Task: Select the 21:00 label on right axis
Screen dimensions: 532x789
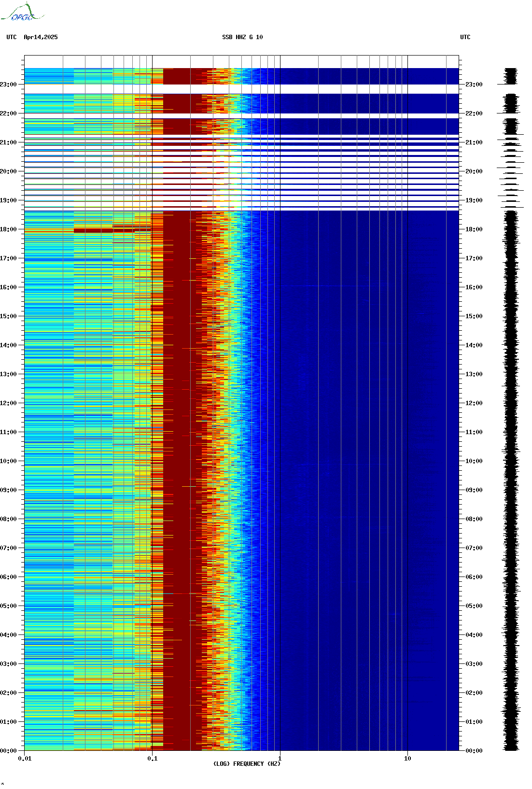Action: (474, 142)
